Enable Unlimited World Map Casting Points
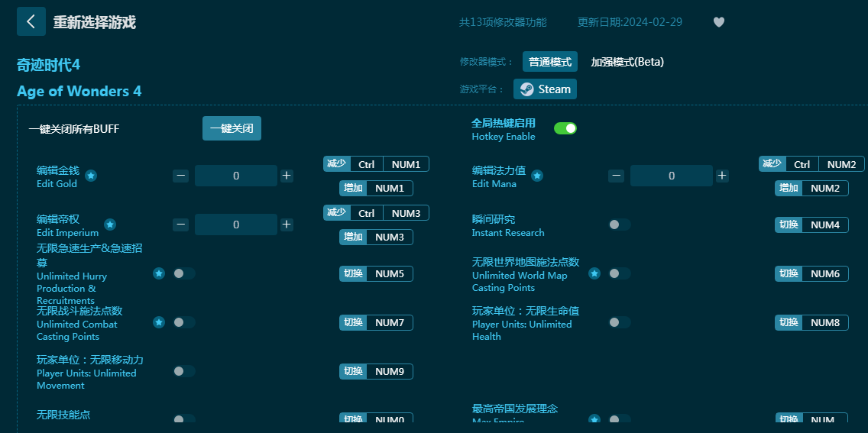The image size is (868, 433). (x=620, y=273)
